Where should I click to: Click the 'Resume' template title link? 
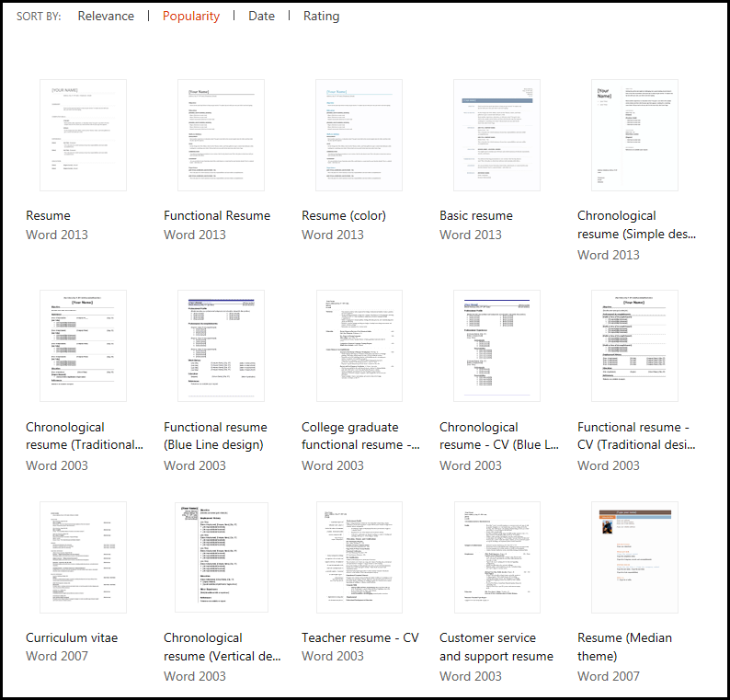coord(48,215)
